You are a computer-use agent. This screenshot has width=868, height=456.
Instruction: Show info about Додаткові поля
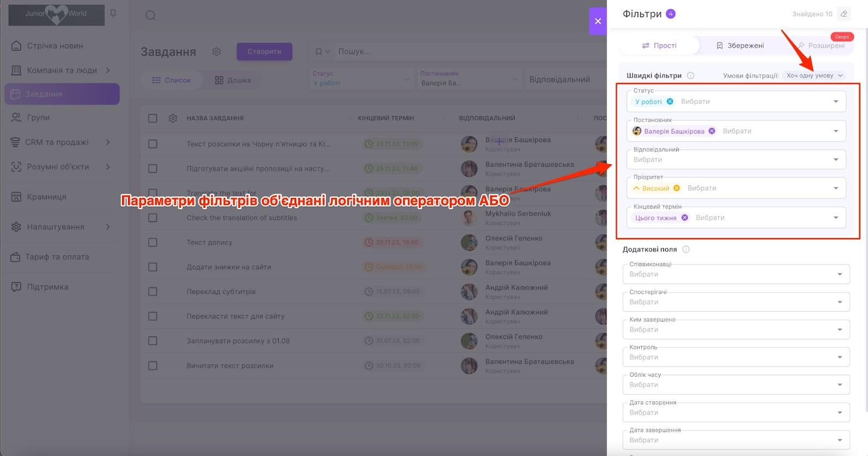pyautogui.click(x=686, y=249)
